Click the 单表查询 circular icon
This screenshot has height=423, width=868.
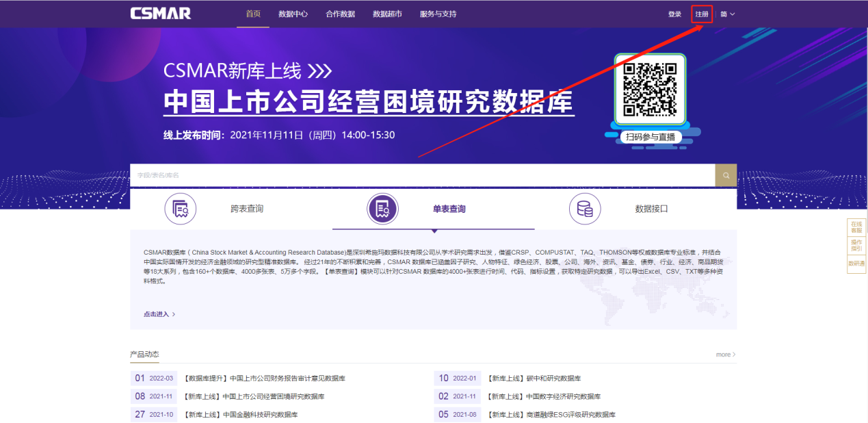pos(383,209)
